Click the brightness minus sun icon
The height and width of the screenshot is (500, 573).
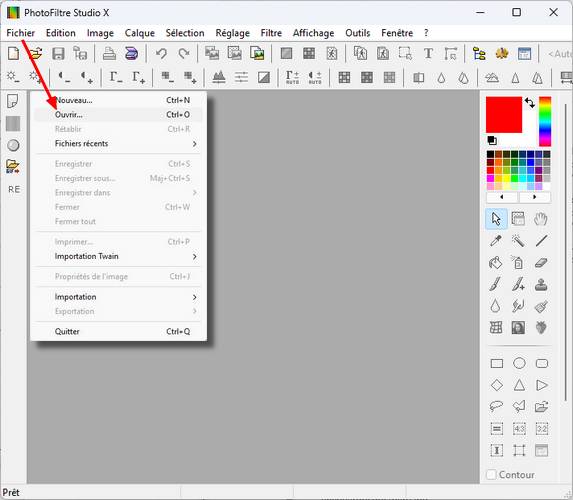[x=13, y=77]
